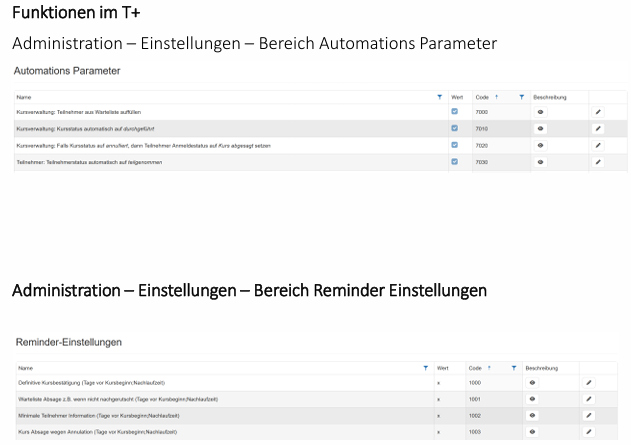Screen dimensions: 631x445
Task: Open Code filter in Reminder-Einstellungen table
Action: 514,368
